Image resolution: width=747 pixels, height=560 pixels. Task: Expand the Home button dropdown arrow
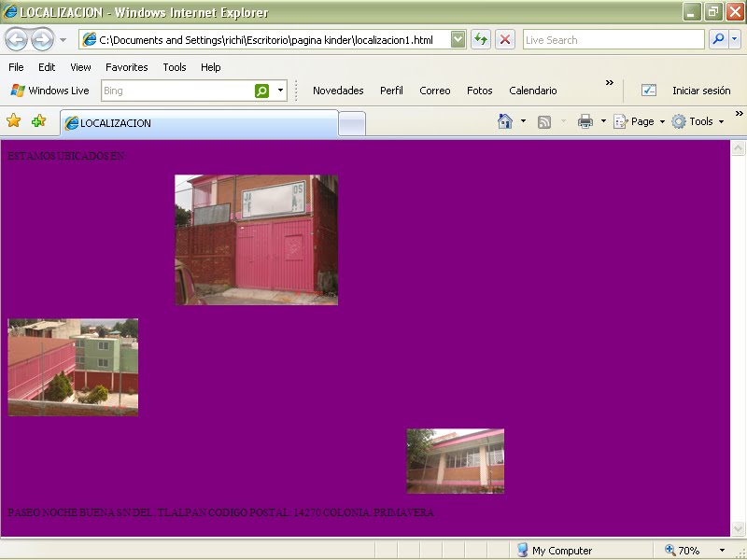click(x=523, y=121)
